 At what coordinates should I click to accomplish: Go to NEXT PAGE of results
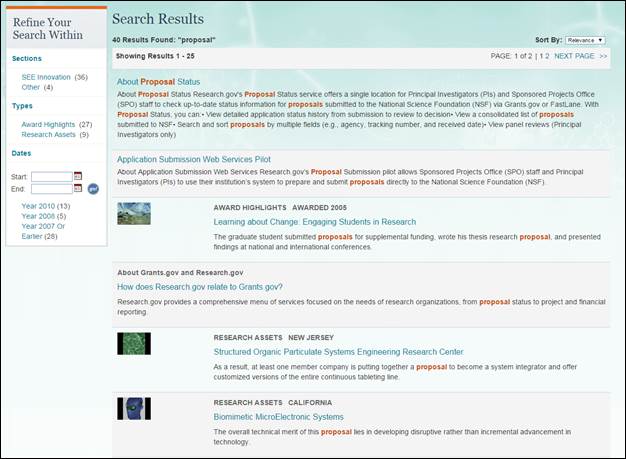574,56
